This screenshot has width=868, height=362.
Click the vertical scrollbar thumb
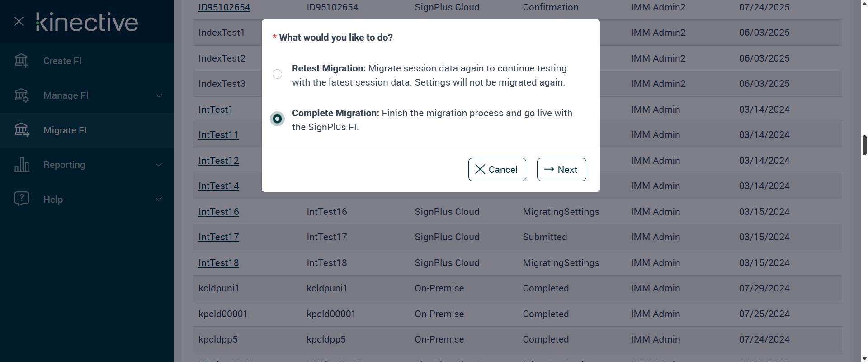[864, 145]
